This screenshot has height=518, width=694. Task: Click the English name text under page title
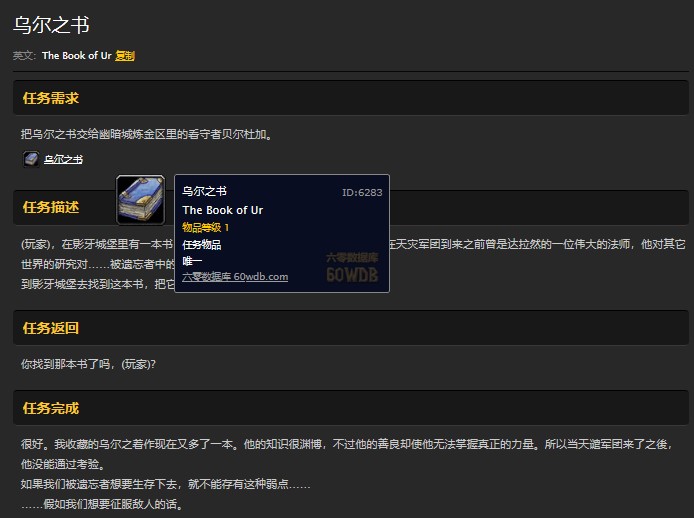(x=76, y=56)
